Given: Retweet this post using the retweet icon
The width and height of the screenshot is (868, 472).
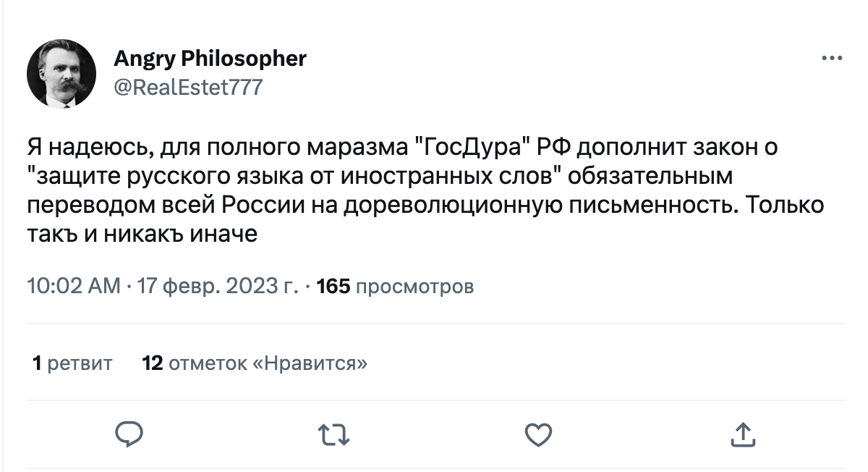Looking at the screenshot, I should click(333, 434).
